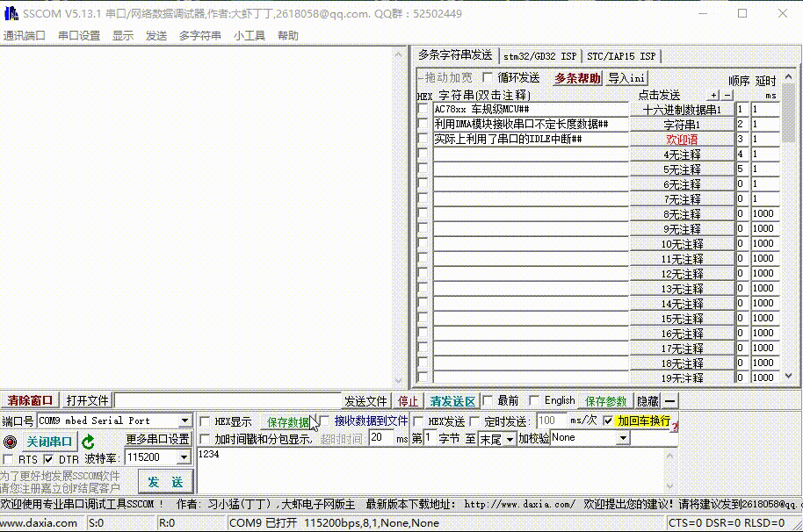Open the COM9 port dropdown
Screen dimensions: 803x532
click(x=184, y=421)
